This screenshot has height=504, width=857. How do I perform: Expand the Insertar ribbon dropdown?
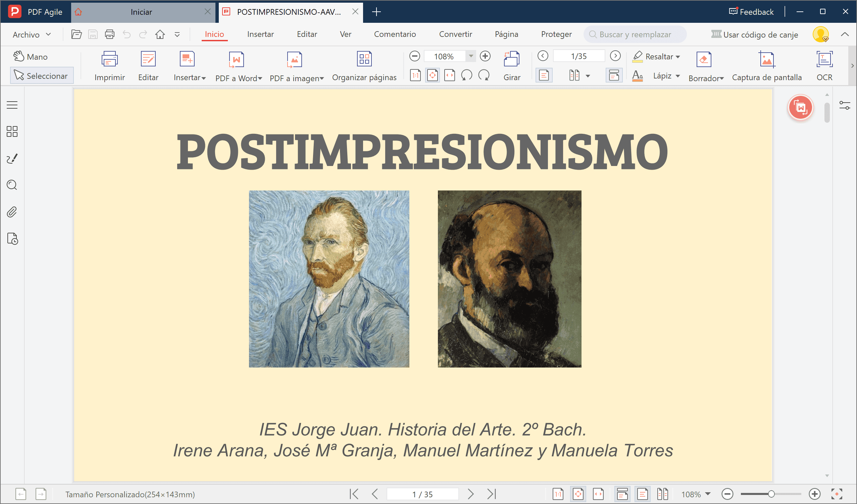(x=204, y=78)
